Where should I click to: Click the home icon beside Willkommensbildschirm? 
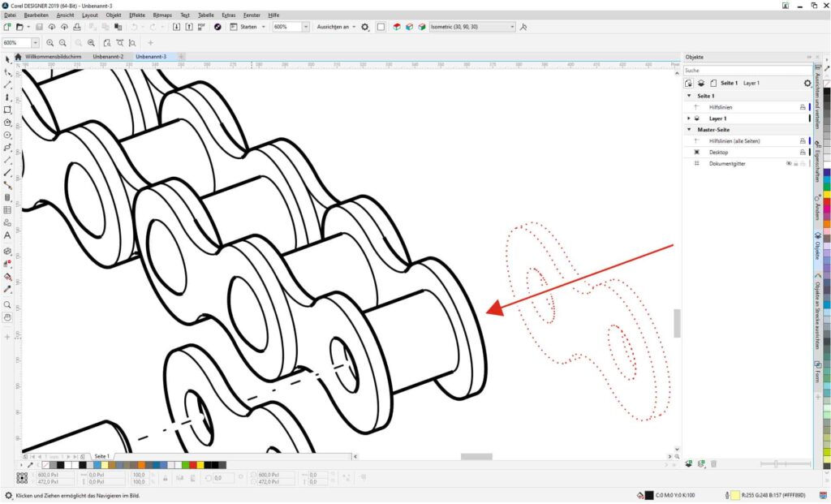18,57
